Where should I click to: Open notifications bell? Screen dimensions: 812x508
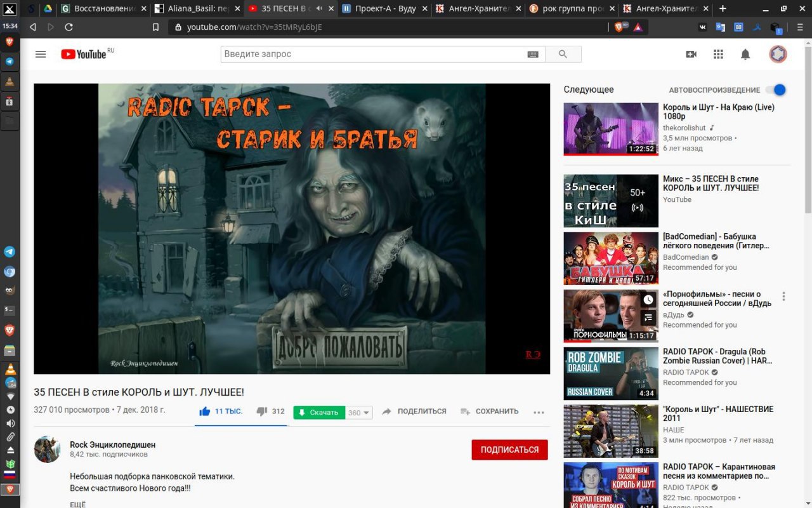(x=745, y=54)
